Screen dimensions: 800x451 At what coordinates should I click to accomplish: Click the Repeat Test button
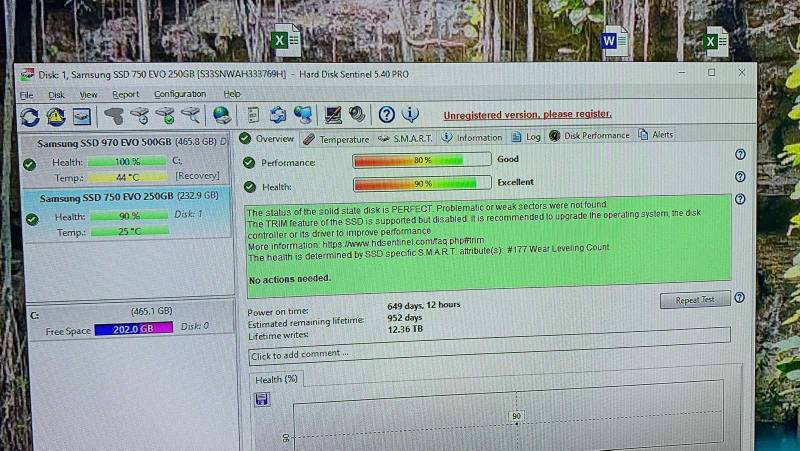[695, 299]
